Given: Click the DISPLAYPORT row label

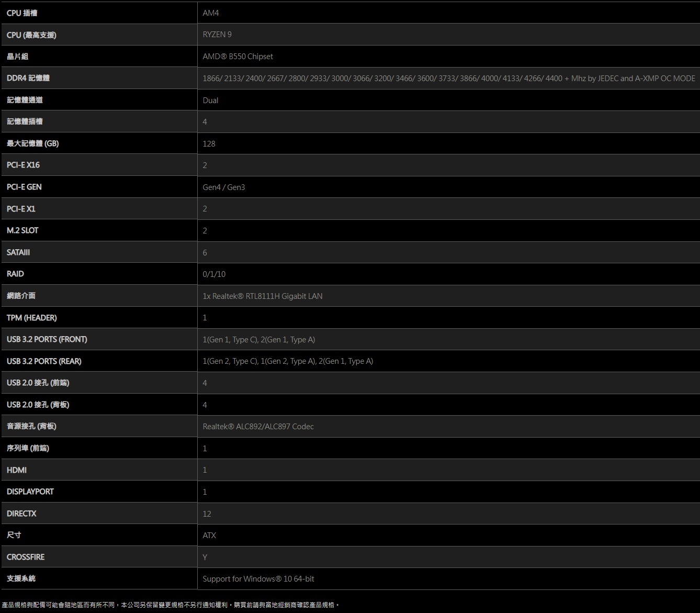Looking at the screenshot, I should coord(30,492).
